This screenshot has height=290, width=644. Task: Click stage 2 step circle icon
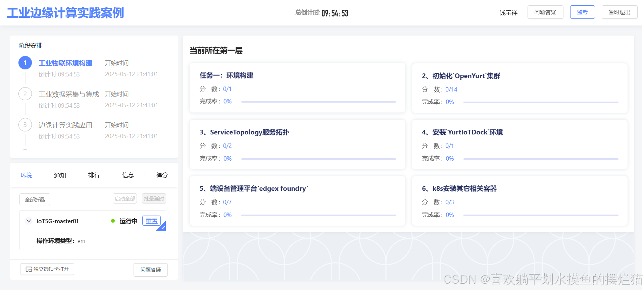[25, 94]
